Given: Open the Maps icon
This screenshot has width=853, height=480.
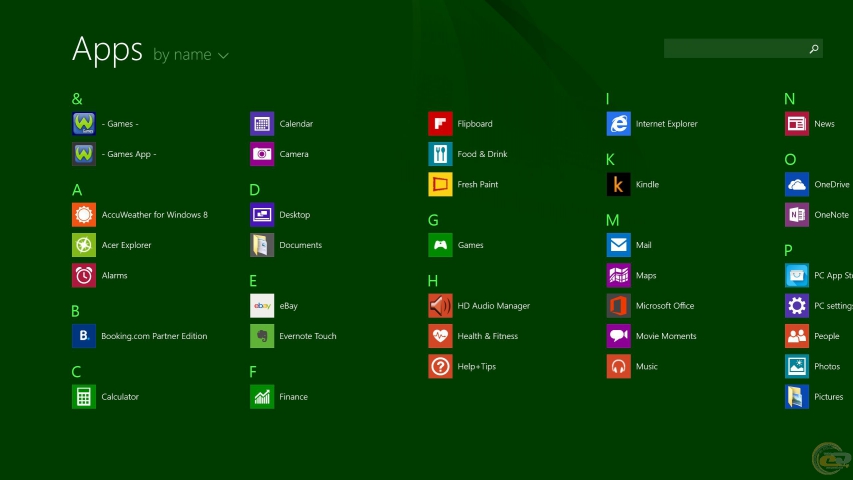Looking at the screenshot, I should pyautogui.click(x=619, y=275).
